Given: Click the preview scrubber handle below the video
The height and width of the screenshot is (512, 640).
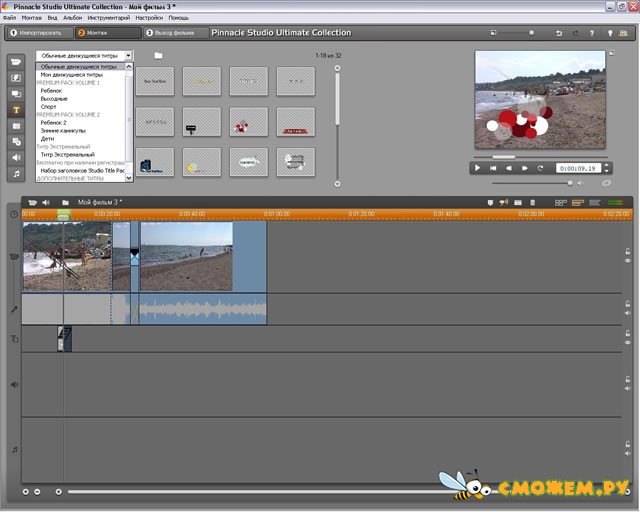Looking at the screenshot, I should coord(504,157).
